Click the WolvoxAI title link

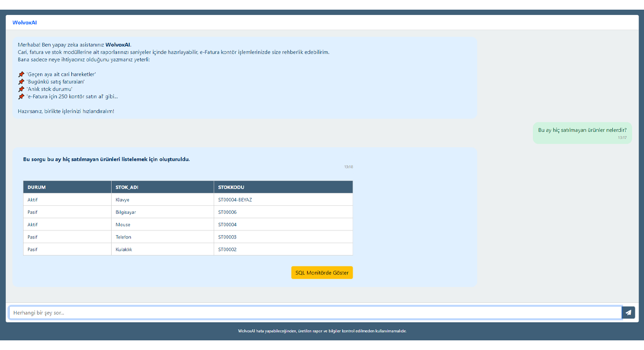[x=25, y=23]
